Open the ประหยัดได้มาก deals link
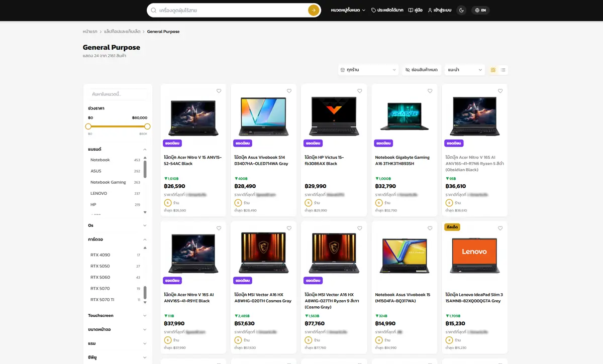This screenshot has height=364, width=603. tap(387, 10)
